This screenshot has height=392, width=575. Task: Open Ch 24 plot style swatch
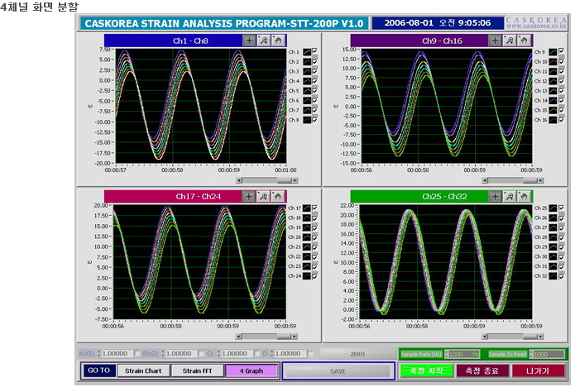307,275
